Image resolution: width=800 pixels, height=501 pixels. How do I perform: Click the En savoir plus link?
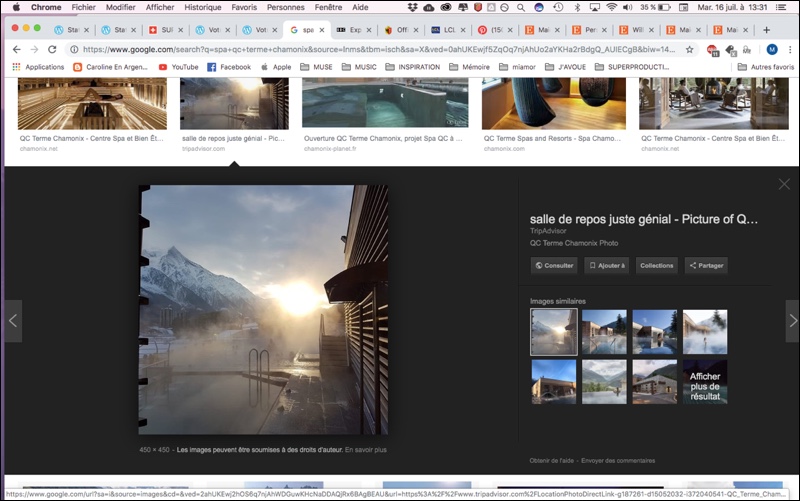366,450
